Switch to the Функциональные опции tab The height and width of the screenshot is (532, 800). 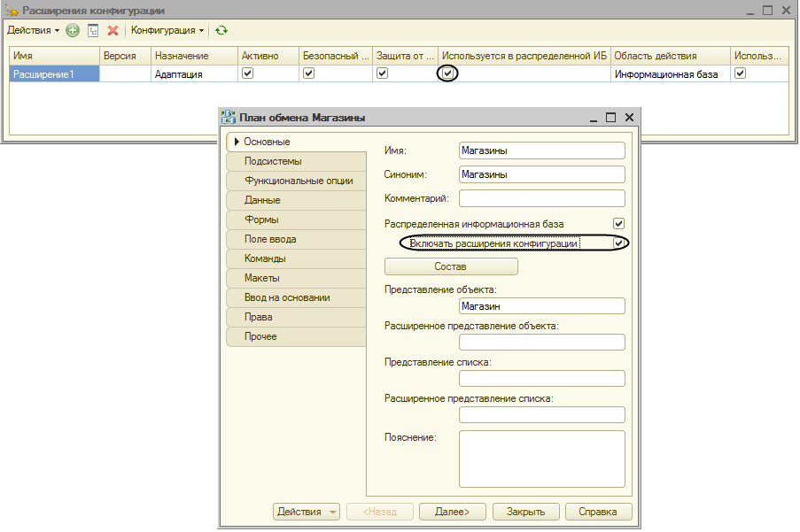(296, 181)
